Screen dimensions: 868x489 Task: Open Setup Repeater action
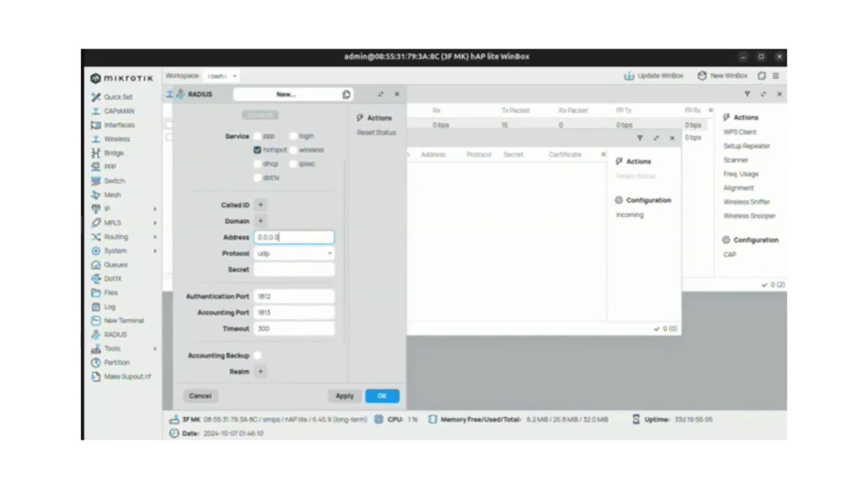tap(746, 146)
